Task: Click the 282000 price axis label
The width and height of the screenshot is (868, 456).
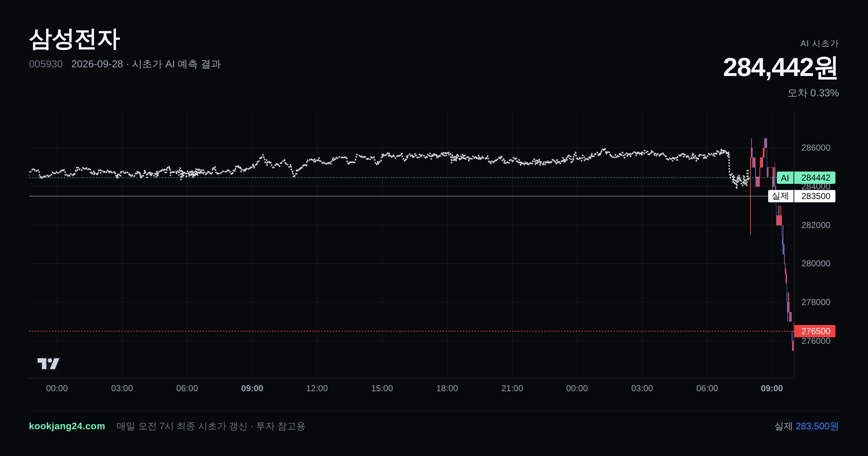Action: (x=816, y=225)
